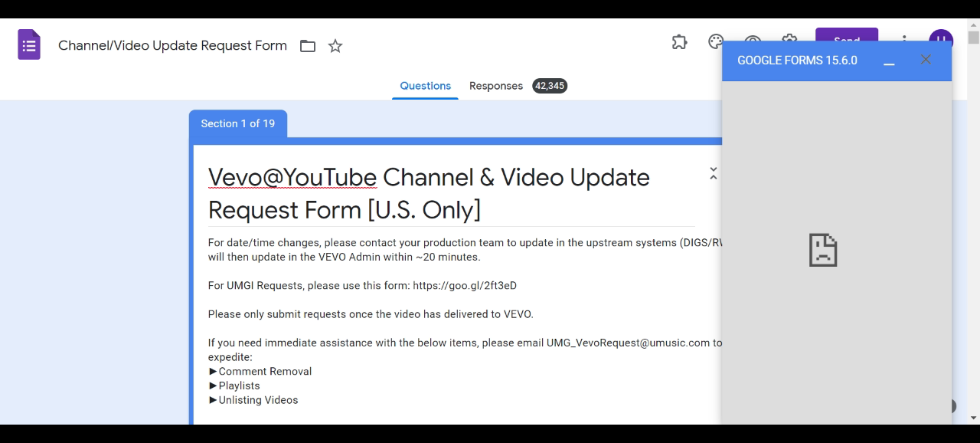This screenshot has height=443, width=980.
Task: Click the Preview eye icon
Action: click(752, 43)
